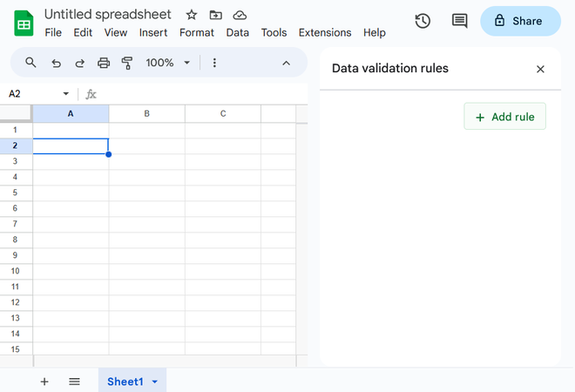This screenshot has height=392, width=575.
Task: Share the spreadsheet
Action: coord(520,21)
